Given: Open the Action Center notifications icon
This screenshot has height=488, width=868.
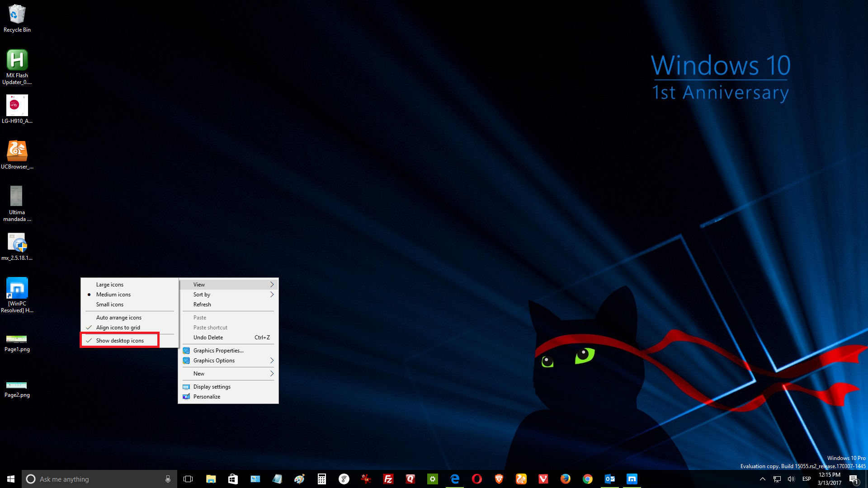Looking at the screenshot, I should [854, 479].
